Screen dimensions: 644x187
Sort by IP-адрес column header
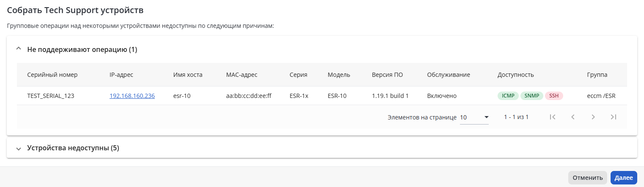pos(121,75)
